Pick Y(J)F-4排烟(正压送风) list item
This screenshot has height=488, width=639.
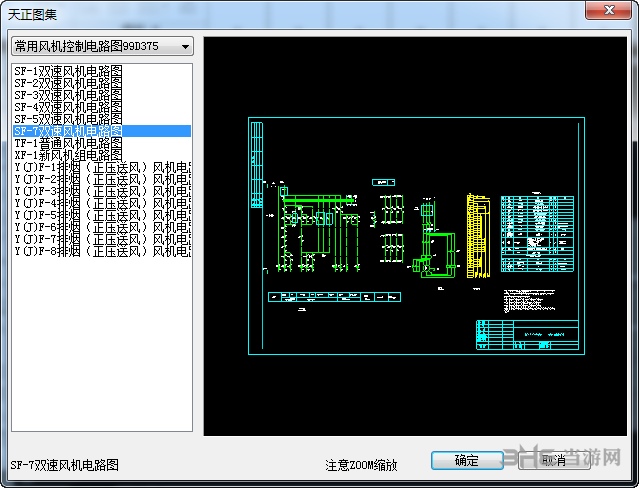100,203
